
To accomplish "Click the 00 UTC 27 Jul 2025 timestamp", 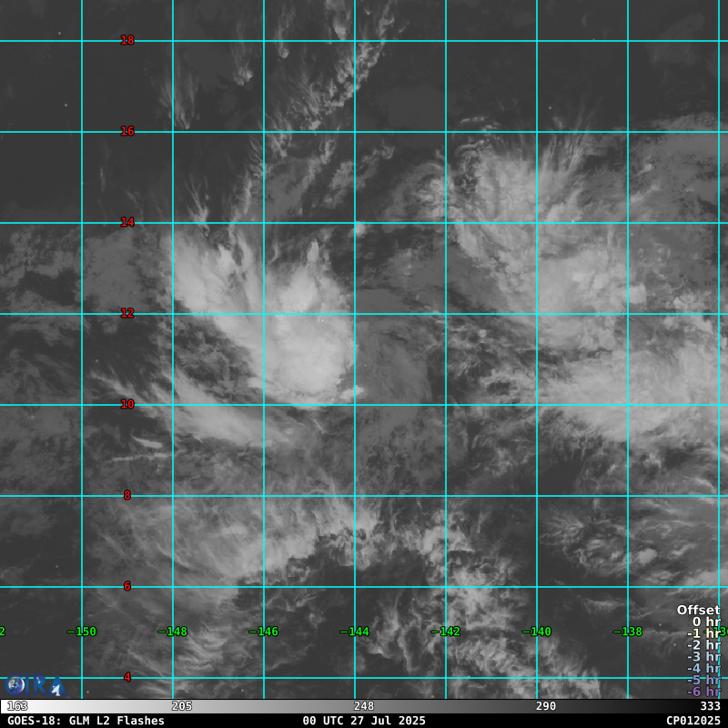I will point(364,721).
